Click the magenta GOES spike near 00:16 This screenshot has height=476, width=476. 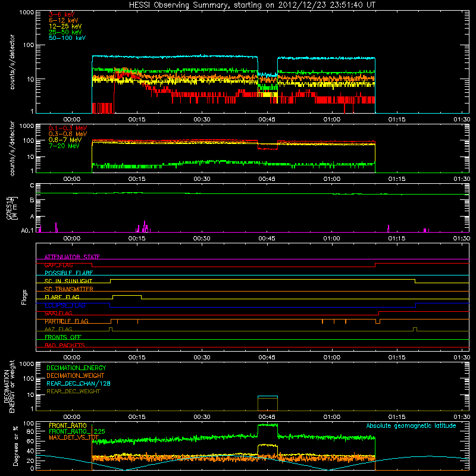pyautogui.click(x=145, y=226)
